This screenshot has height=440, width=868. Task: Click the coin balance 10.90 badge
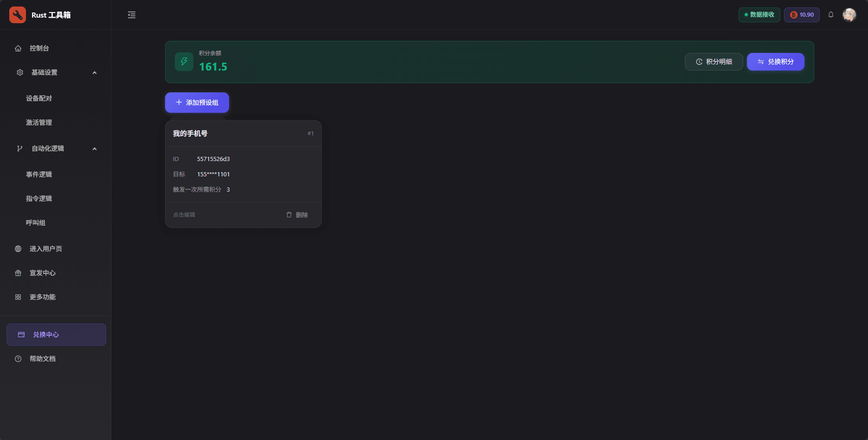click(x=802, y=15)
